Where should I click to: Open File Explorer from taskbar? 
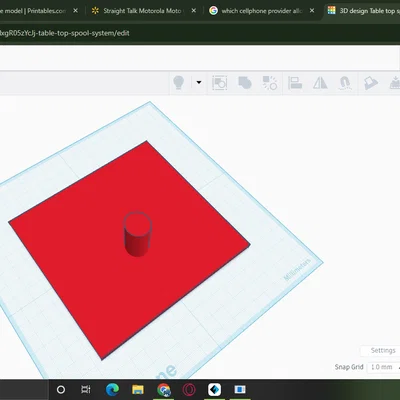click(138, 389)
